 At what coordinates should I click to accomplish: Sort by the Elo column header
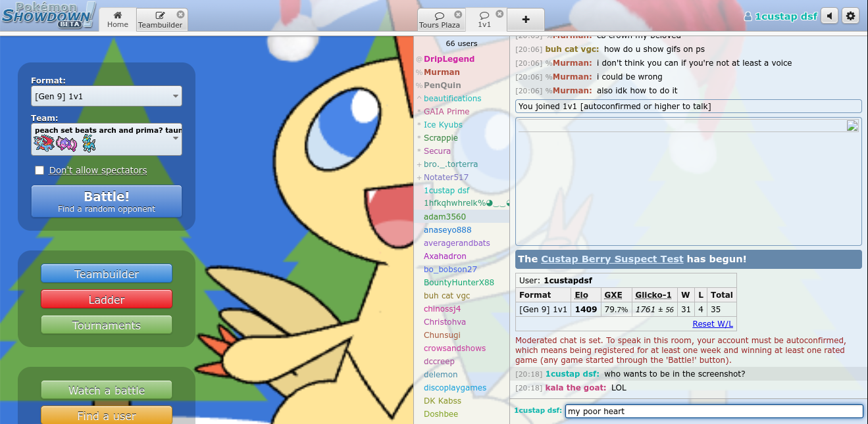tap(581, 295)
